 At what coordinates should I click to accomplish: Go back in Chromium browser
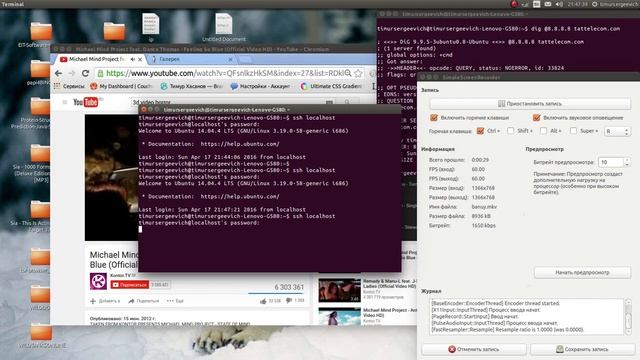tap(58, 73)
